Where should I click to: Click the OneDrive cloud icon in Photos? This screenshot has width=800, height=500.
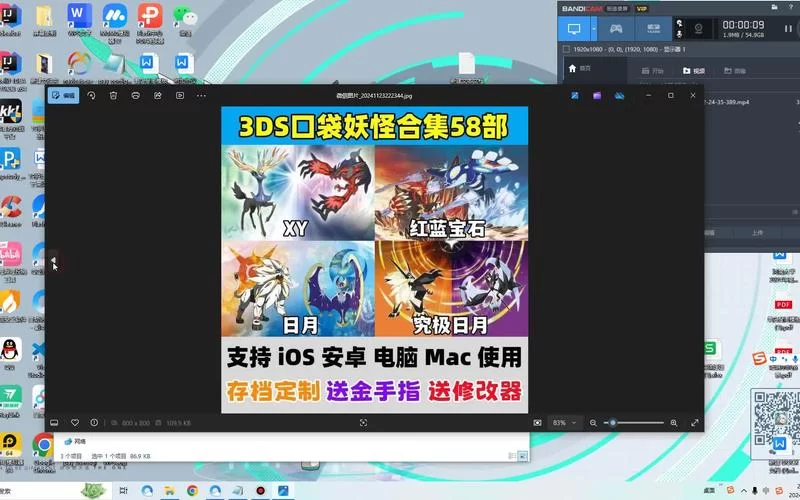click(x=619, y=95)
